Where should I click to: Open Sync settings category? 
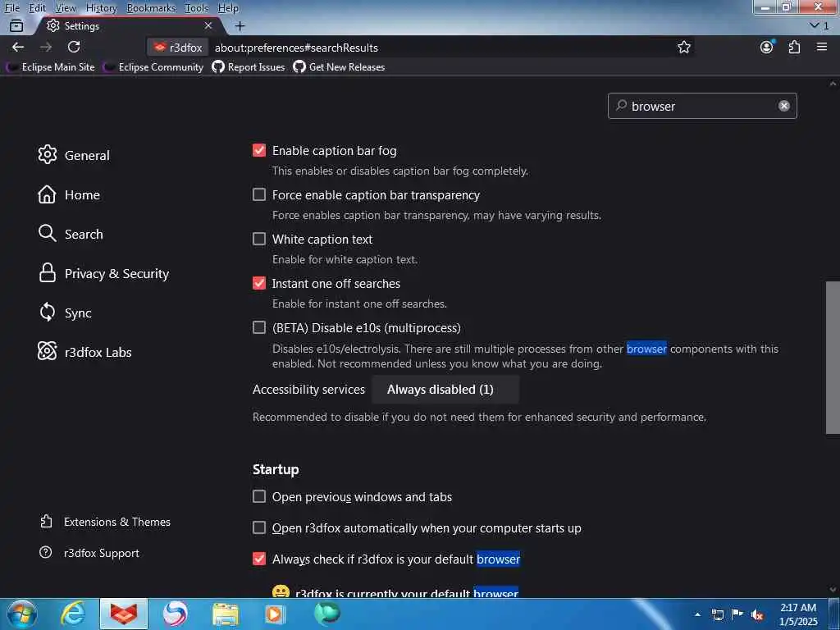(x=65, y=313)
